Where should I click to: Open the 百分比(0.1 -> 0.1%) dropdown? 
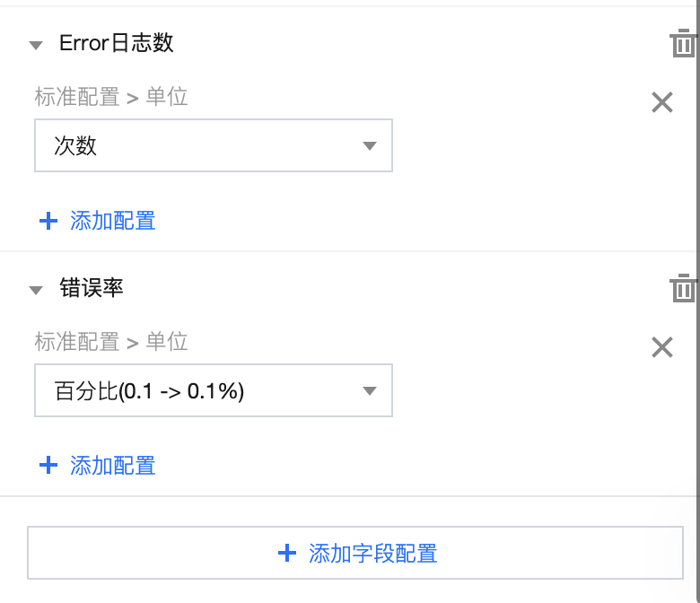click(213, 390)
